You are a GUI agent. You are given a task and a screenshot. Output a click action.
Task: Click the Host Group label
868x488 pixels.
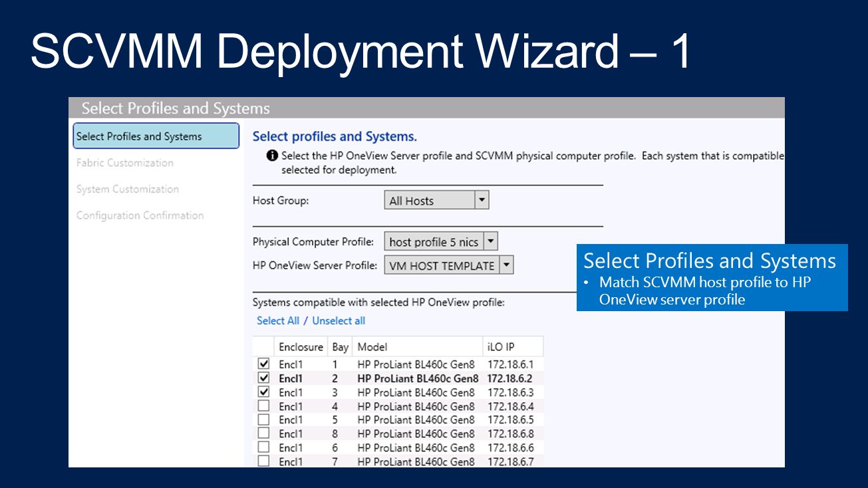pos(281,200)
